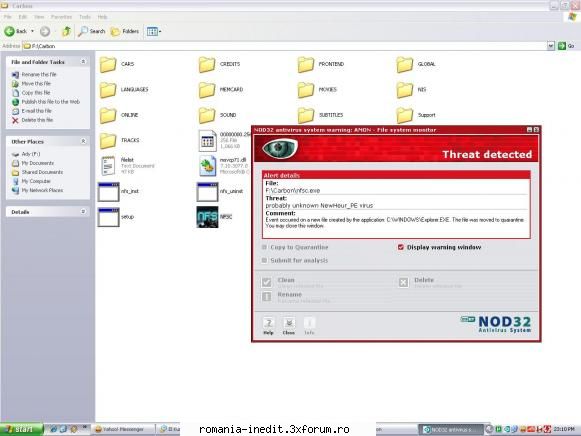Toggle Copy to Quarantine checkbox
Viewport: 581px width, 436px height.
tap(264, 247)
